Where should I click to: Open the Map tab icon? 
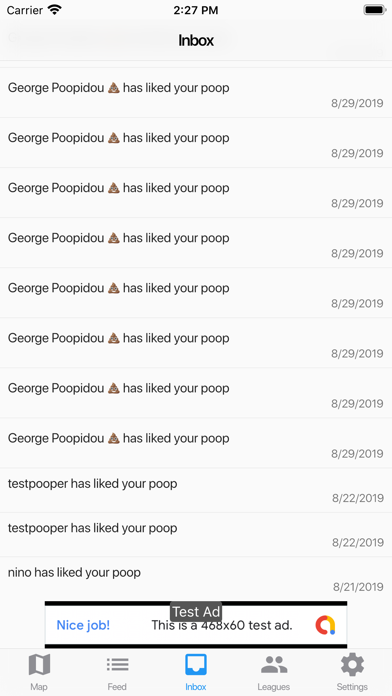point(39,664)
